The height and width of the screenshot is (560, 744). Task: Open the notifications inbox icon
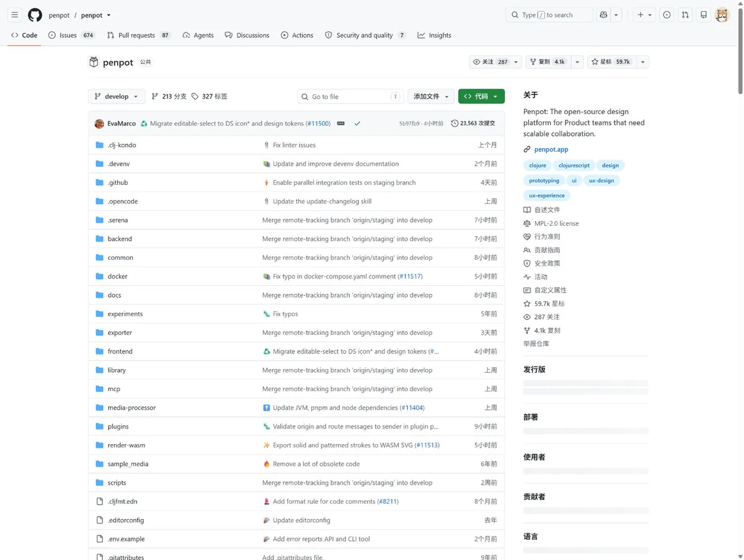[x=704, y=15]
